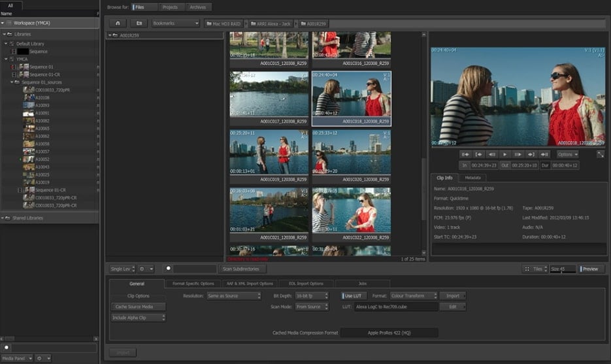The height and width of the screenshot is (364, 611).
Task: Open the Bookmarks dropdown
Action: point(175,24)
